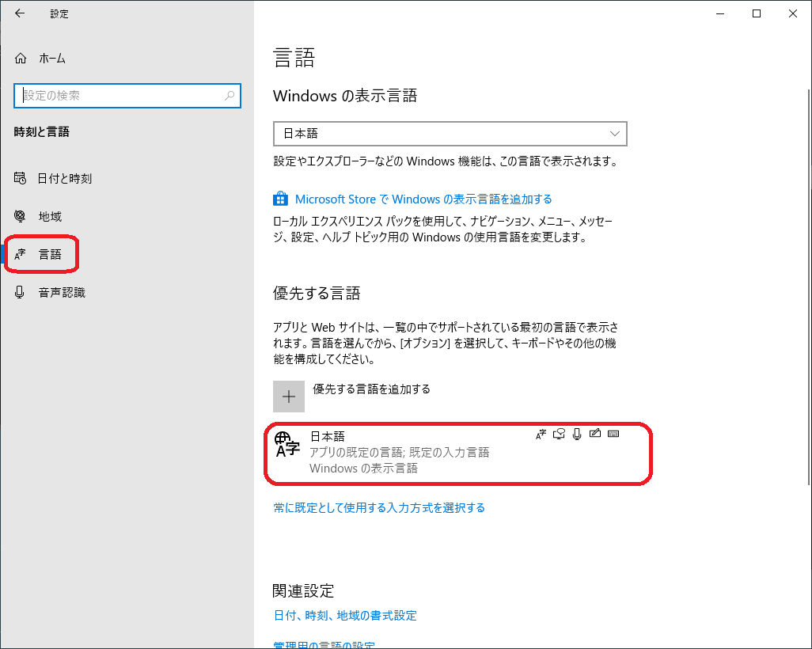Viewport: 812px width, 649px height.
Task: Expand the display language list using the chevron arrow
Action: (615, 134)
